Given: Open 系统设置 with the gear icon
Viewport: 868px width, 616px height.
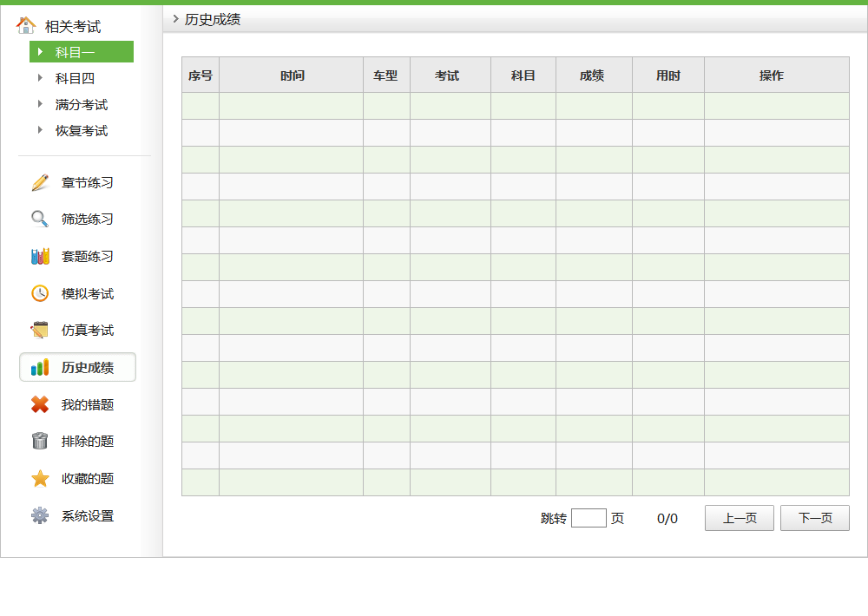Looking at the screenshot, I should 38,515.
